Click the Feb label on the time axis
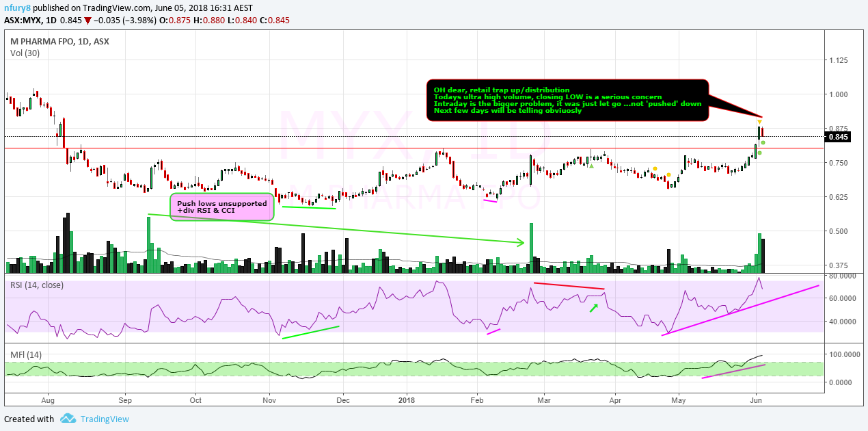This screenshot has height=431, width=868. (x=477, y=400)
